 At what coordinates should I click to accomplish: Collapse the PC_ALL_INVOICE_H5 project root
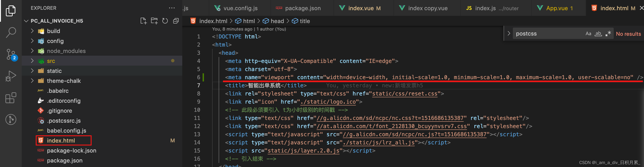26,21
